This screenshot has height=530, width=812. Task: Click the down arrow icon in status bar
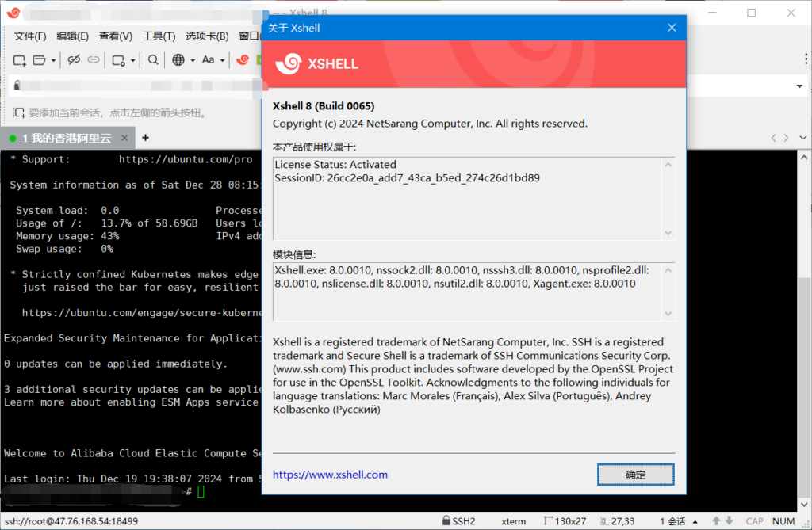tap(730, 520)
